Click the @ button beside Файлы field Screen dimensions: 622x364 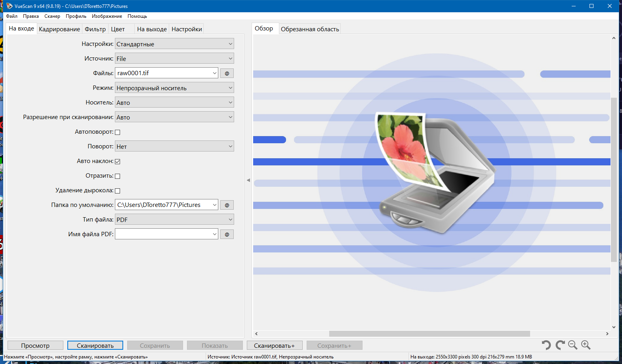point(227,73)
